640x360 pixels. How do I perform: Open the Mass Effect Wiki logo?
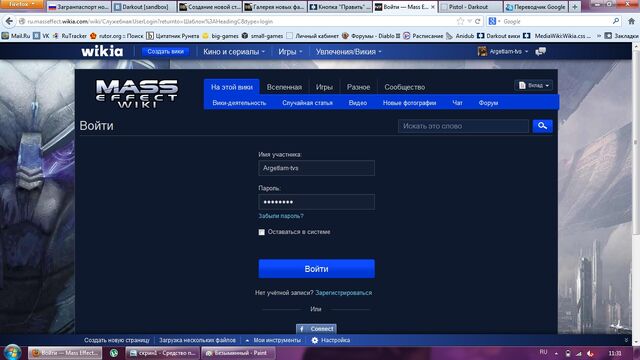click(x=137, y=93)
